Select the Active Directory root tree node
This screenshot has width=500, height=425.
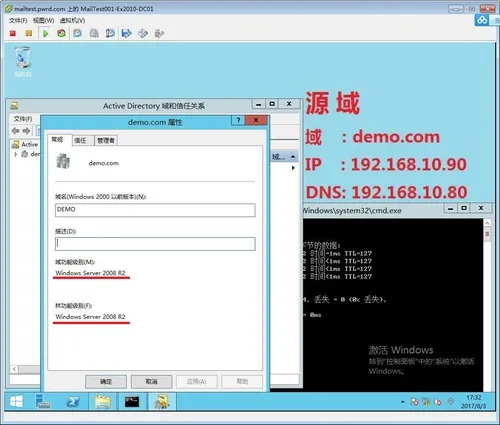coord(25,145)
